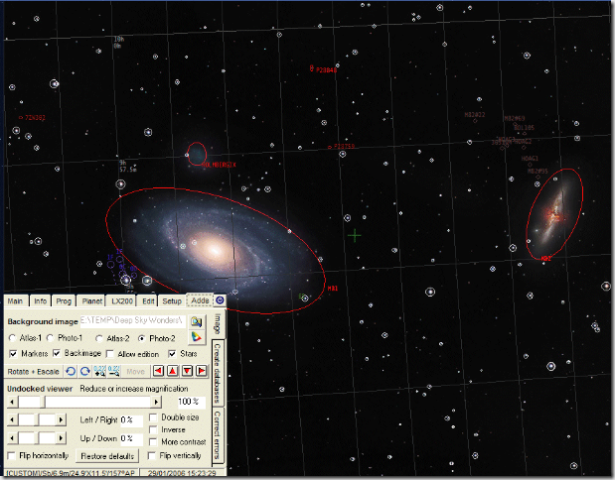
Task: Uncheck the Markers checkbox
Action: point(12,354)
